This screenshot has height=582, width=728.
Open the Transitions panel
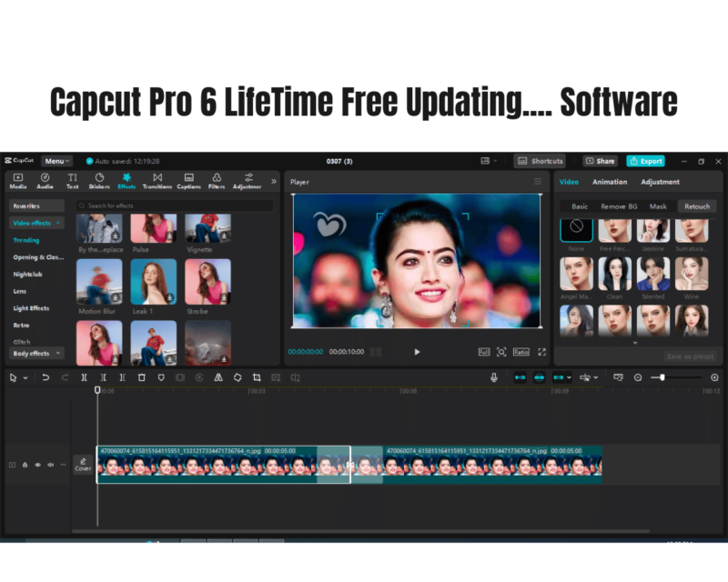(x=157, y=181)
